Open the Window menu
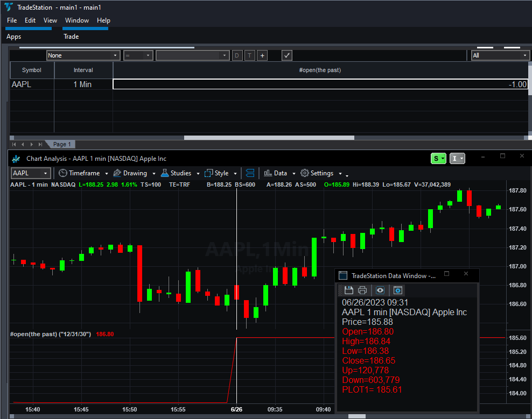The image size is (532, 419). [77, 20]
